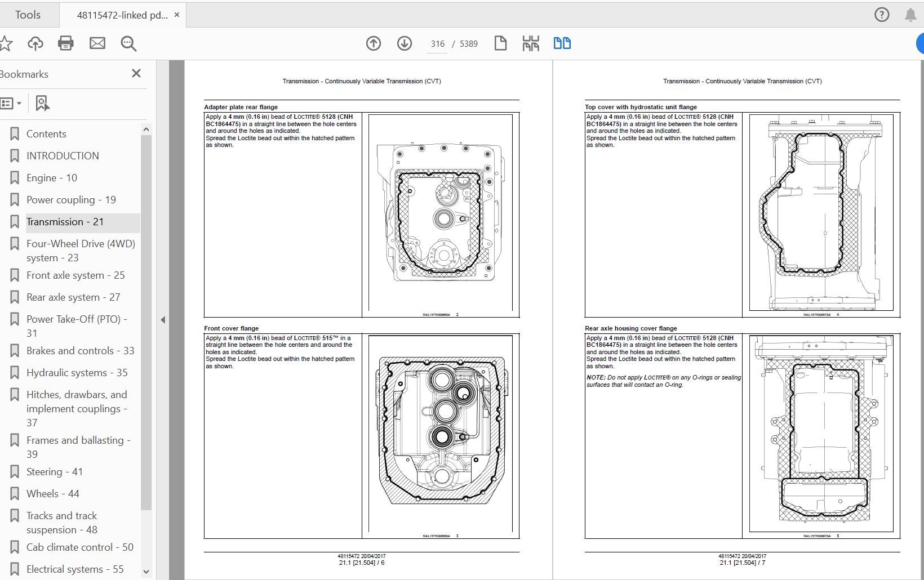
Task: Click the 'Front cover flange' heading
Action: pos(231,328)
